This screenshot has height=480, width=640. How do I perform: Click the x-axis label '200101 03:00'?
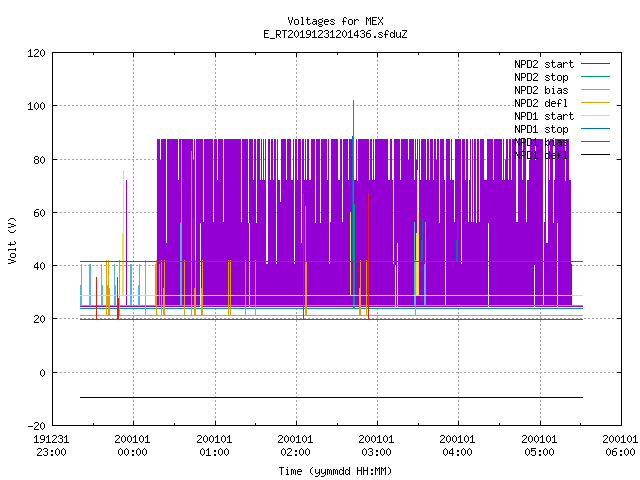pyautogui.click(x=376, y=446)
